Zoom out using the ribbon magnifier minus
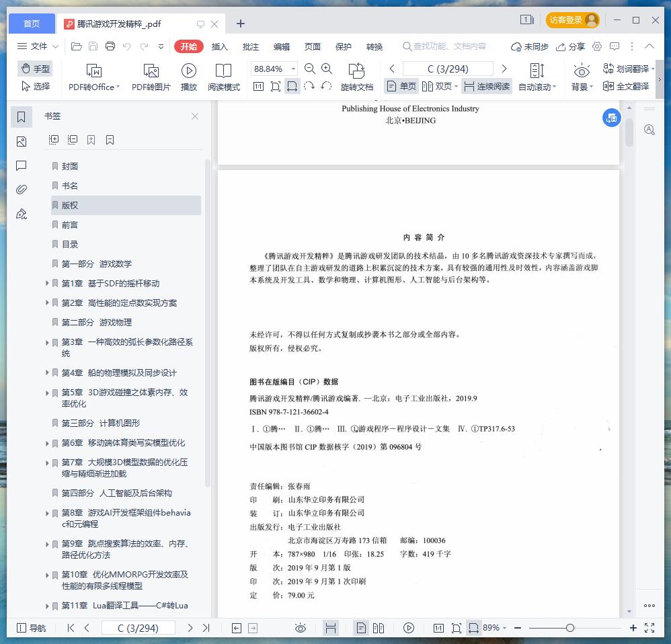Viewport: 671px width, 644px height. (309, 69)
